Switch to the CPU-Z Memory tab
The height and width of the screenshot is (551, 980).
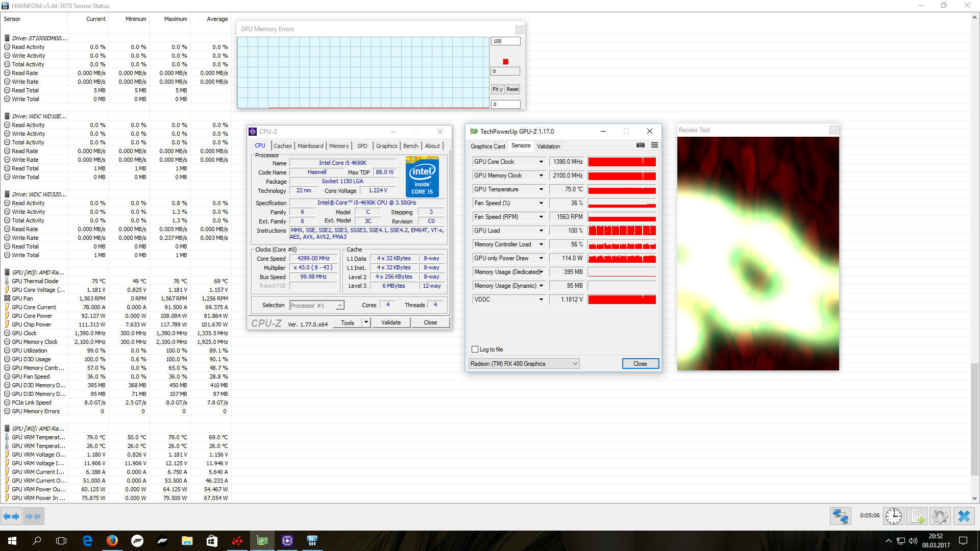338,146
